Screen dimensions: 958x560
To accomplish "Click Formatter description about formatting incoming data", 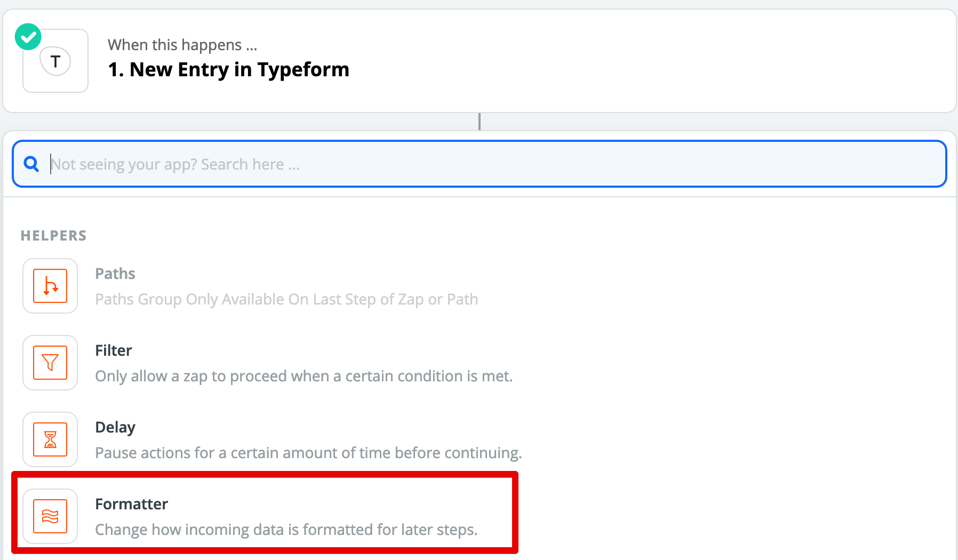I will pyautogui.click(x=286, y=530).
